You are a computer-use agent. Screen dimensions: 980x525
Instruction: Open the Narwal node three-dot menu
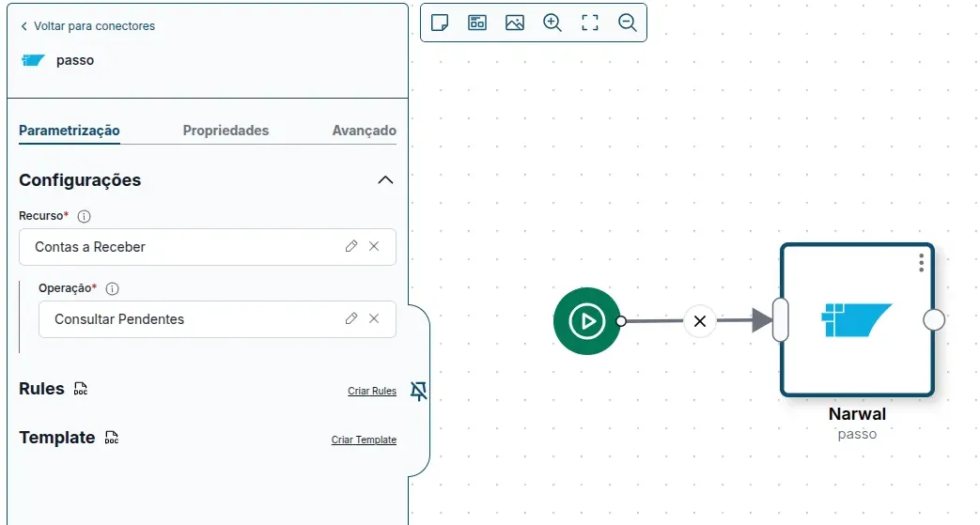(921, 263)
